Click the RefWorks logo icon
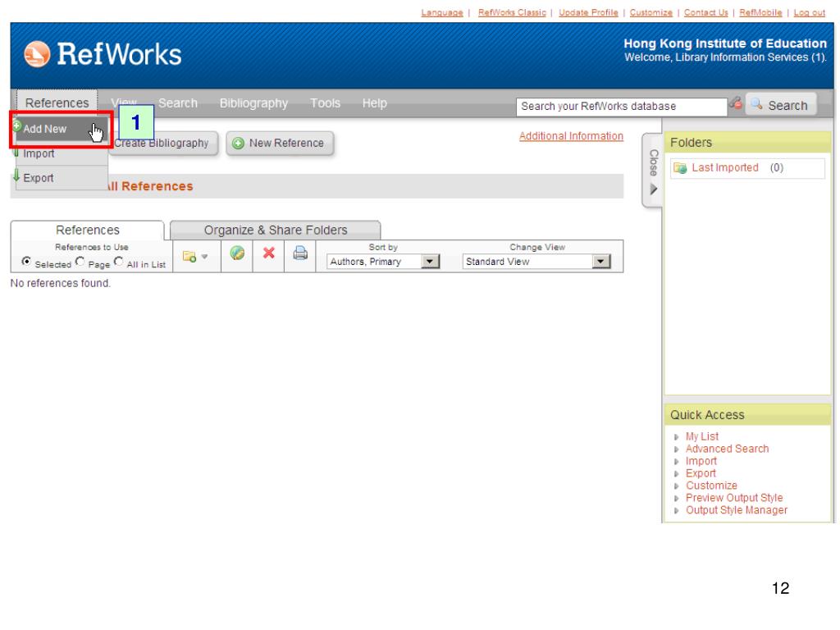 (37, 54)
